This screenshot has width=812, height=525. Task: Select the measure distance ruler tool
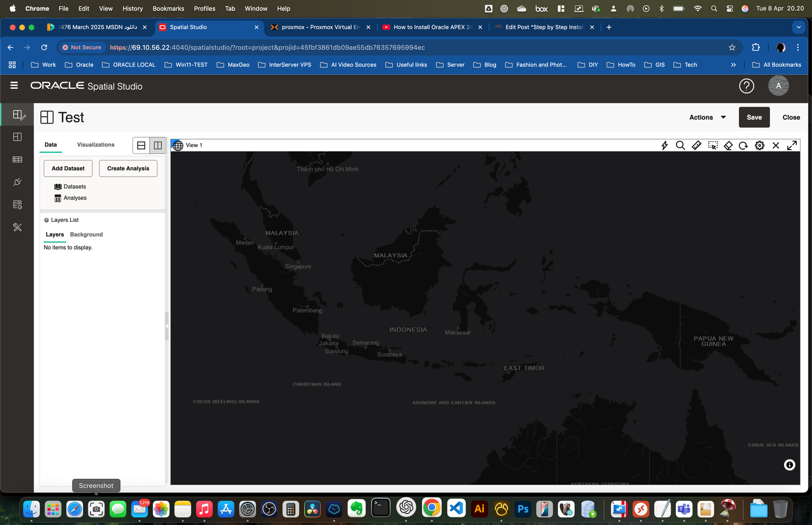(x=696, y=145)
